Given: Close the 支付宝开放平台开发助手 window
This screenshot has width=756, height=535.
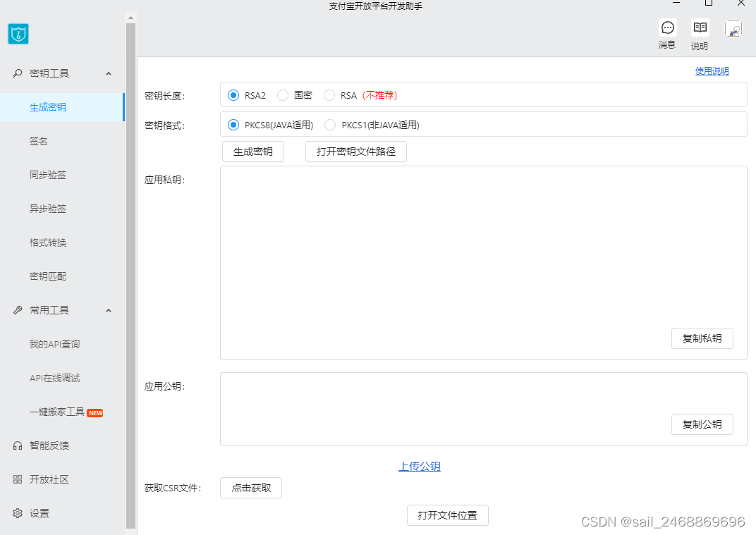Looking at the screenshot, I should 741,4.
